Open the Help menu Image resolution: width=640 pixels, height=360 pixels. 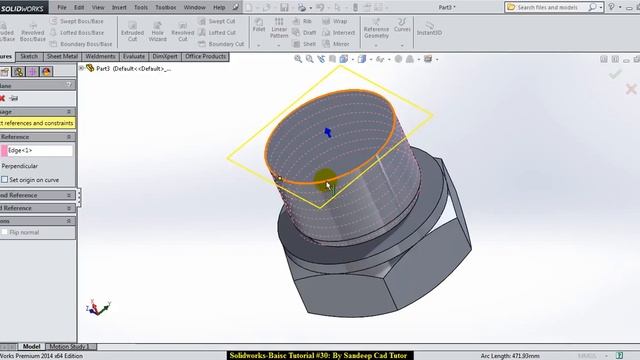tap(219, 7)
